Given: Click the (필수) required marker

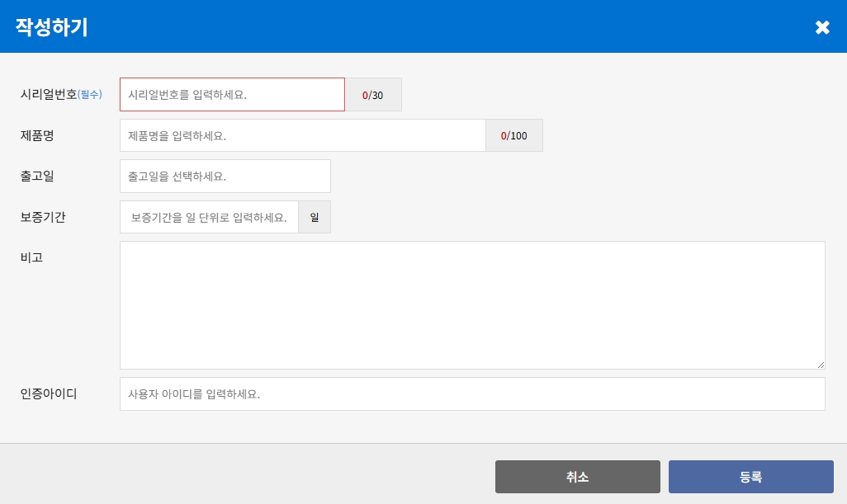Looking at the screenshot, I should 90,94.
